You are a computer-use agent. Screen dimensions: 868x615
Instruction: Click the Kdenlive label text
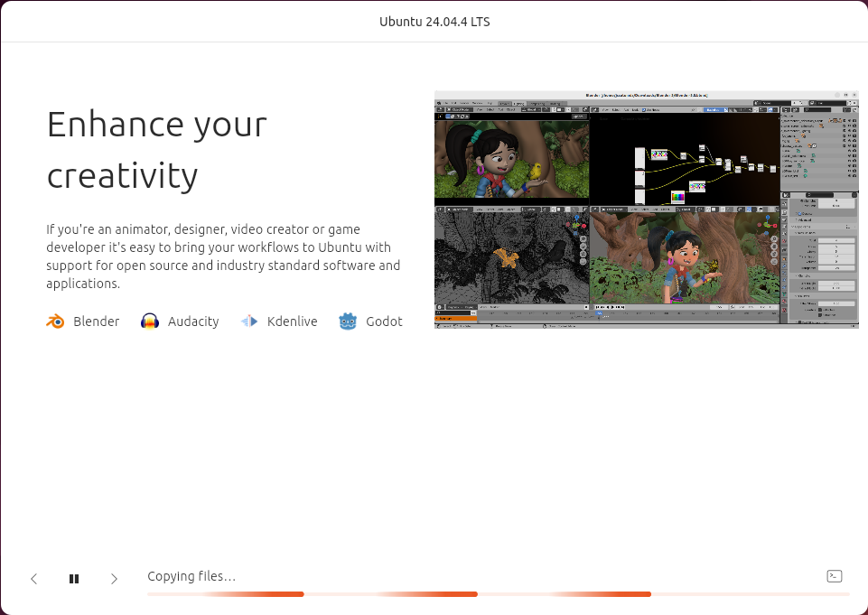coord(293,321)
